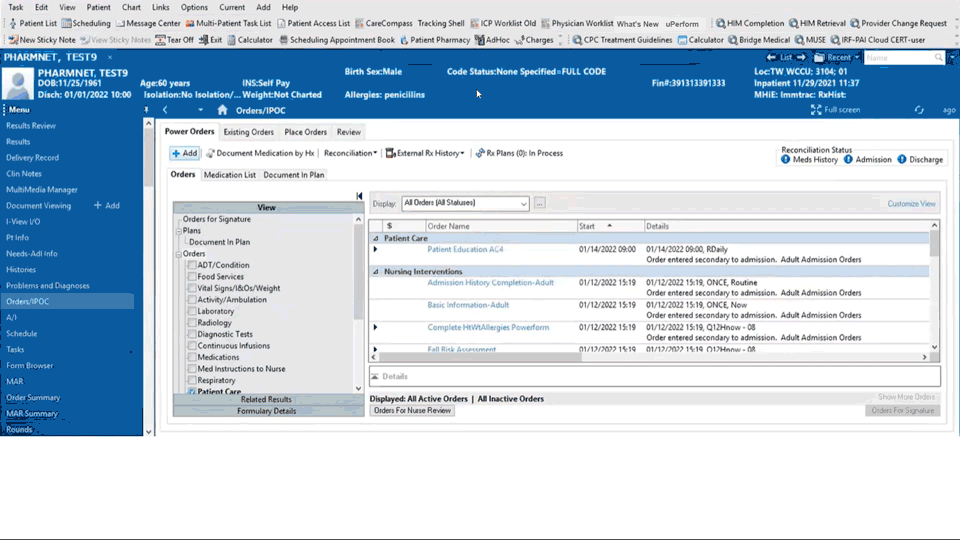Click the Meds History reconciliation status icon

(786, 159)
